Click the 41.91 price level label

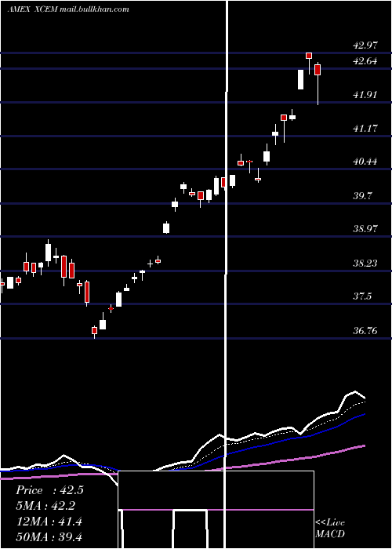click(365, 95)
